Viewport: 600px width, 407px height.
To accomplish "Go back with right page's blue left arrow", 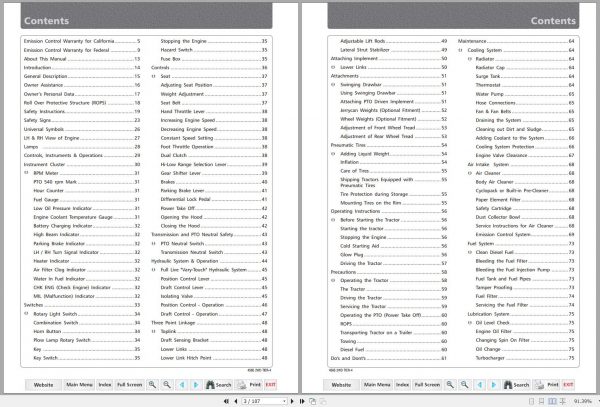I will [x=480, y=385].
